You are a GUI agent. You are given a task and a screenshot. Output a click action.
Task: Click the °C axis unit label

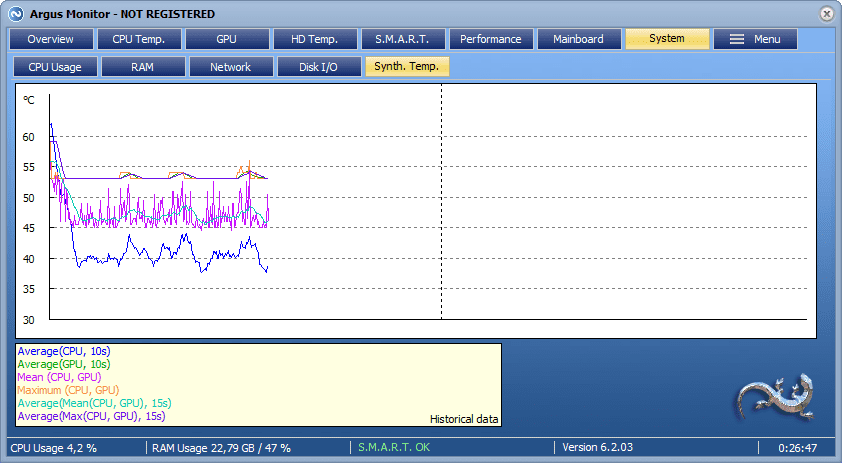pos(28,100)
